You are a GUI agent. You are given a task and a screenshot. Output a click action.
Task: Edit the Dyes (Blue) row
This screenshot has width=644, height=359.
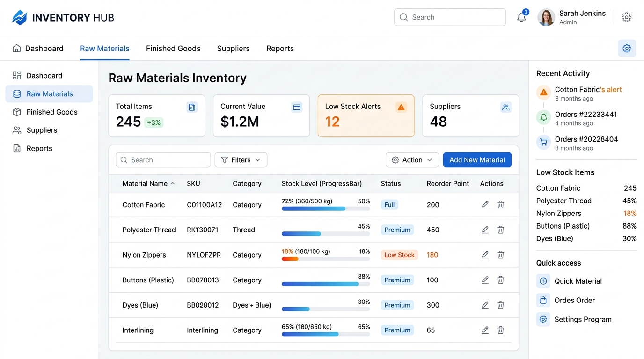tap(485, 305)
